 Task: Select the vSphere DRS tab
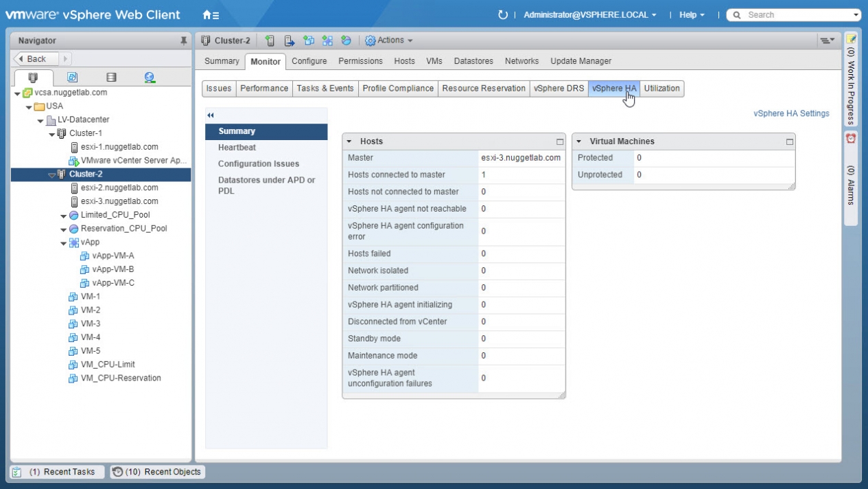click(559, 89)
